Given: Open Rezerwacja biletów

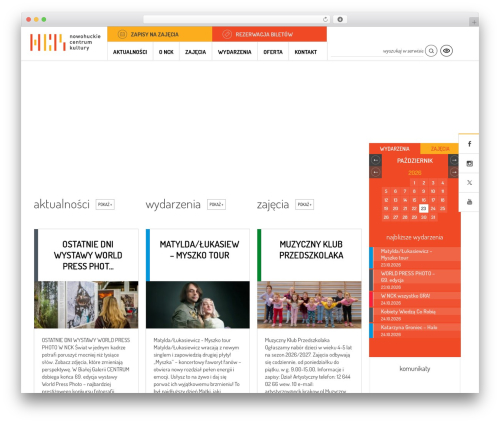Looking at the screenshot, I should tap(269, 34).
